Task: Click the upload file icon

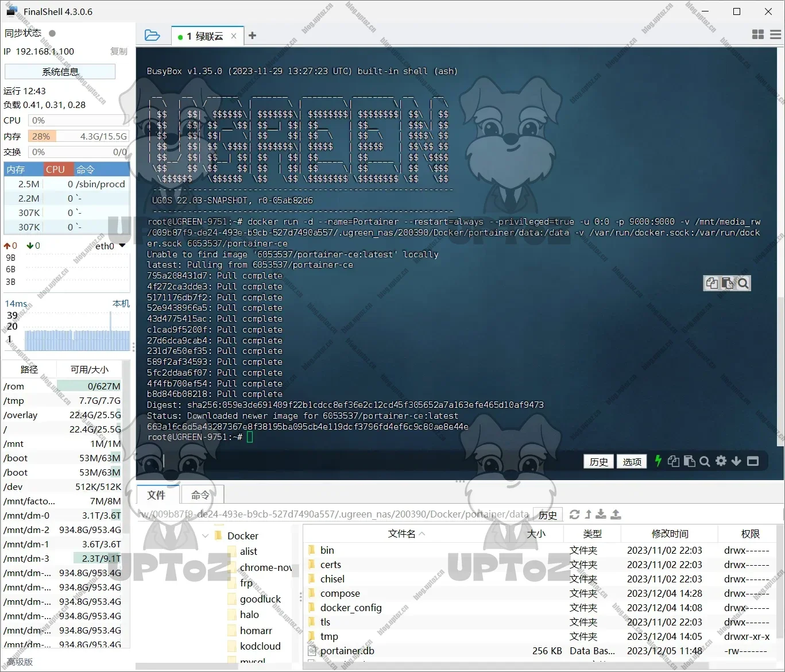Action: tap(616, 515)
